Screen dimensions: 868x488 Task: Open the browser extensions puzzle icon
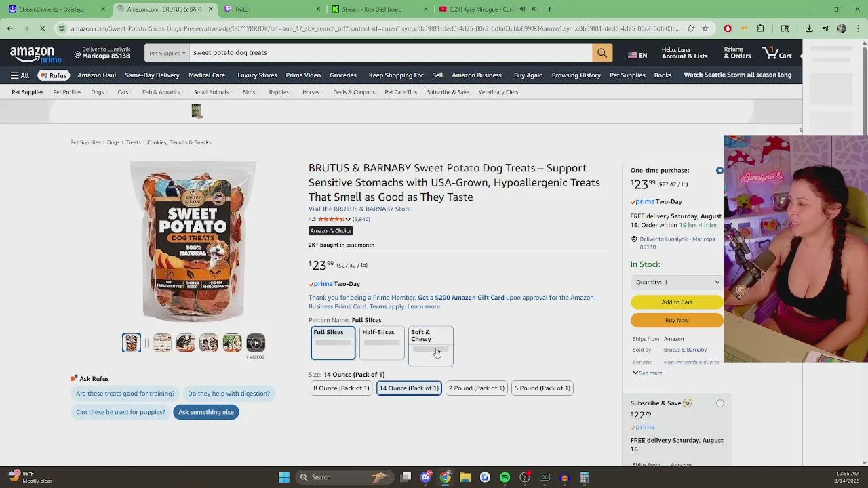tap(760, 28)
